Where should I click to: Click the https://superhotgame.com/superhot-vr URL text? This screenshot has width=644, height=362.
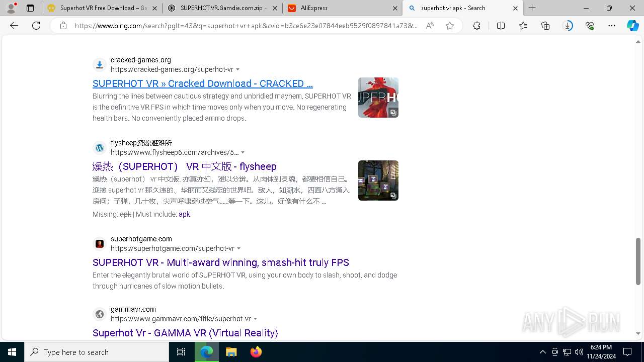[173, 248]
